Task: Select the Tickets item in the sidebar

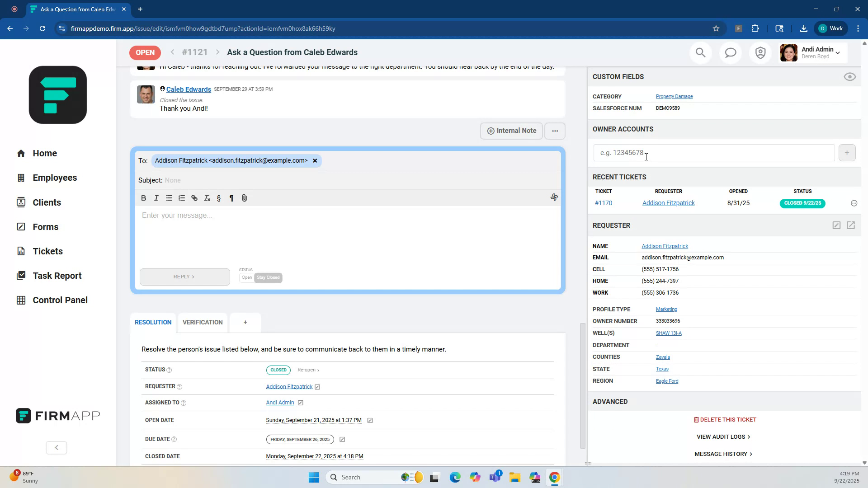Action: [x=47, y=251]
